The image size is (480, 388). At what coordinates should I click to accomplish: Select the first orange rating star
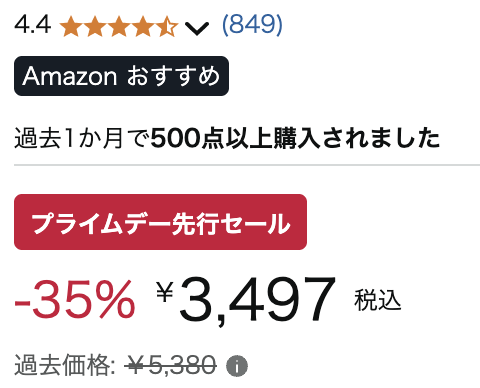(71, 27)
